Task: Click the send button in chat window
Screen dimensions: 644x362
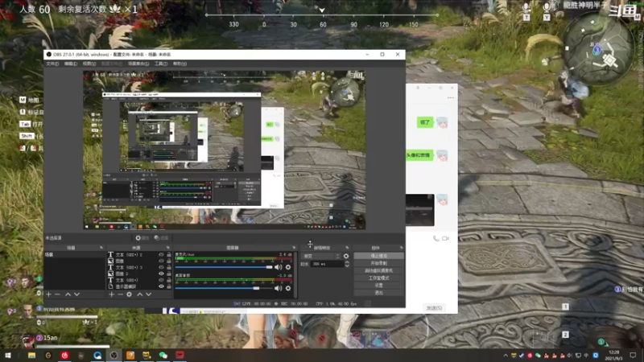Action: point(435,308)
